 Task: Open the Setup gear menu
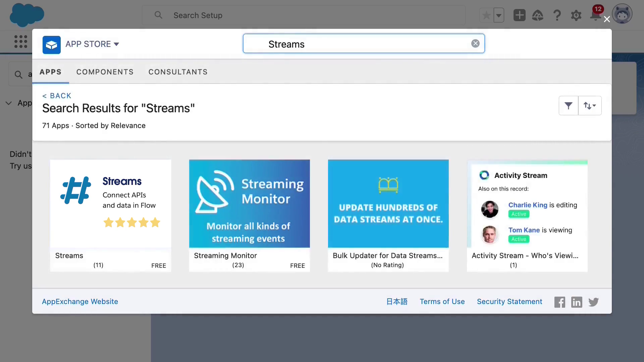click(x=576, y=15)
